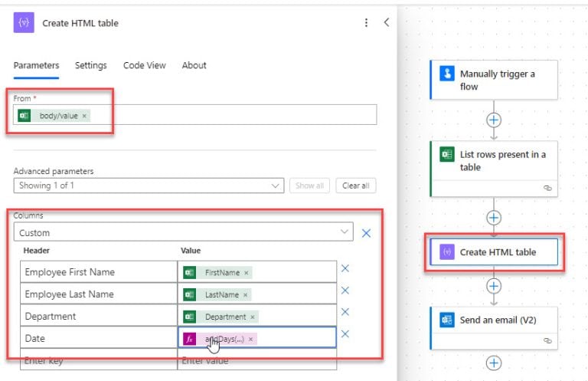Switch to the Parameters tab
588x381 pixels.
point(37,65)
